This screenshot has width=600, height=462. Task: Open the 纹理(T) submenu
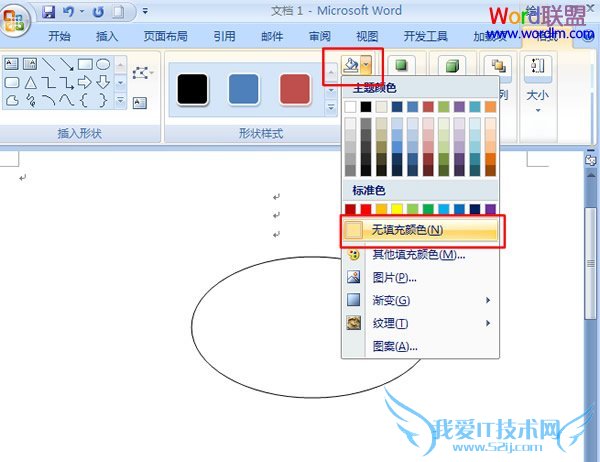coord(421,323)
